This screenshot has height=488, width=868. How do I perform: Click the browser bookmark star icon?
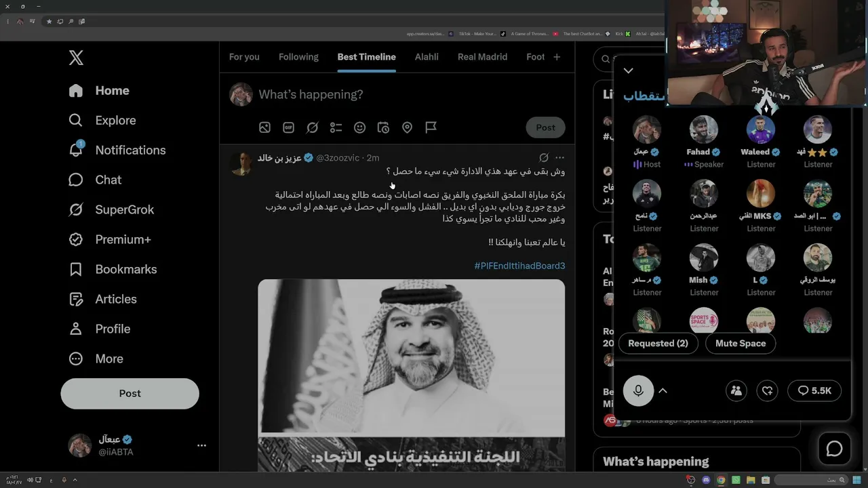click(x=49, y=22)
